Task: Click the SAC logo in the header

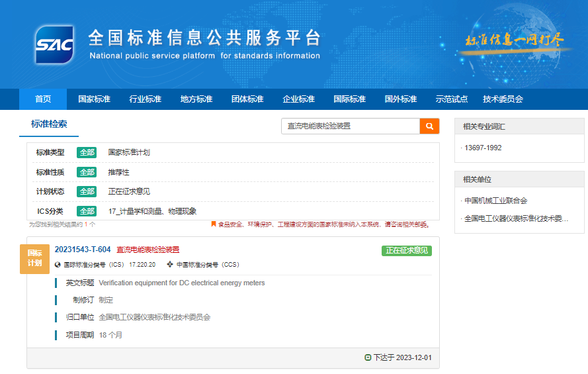Action: (54, 44)
